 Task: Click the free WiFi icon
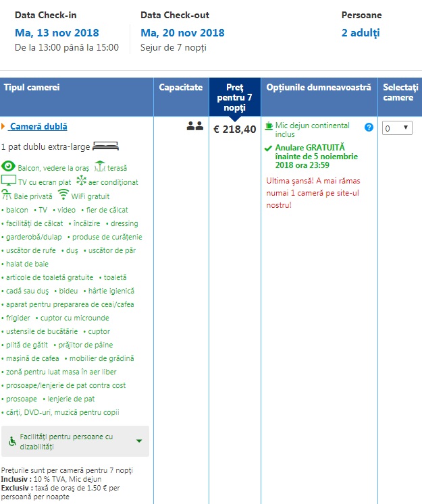click(x=64, y=195)
